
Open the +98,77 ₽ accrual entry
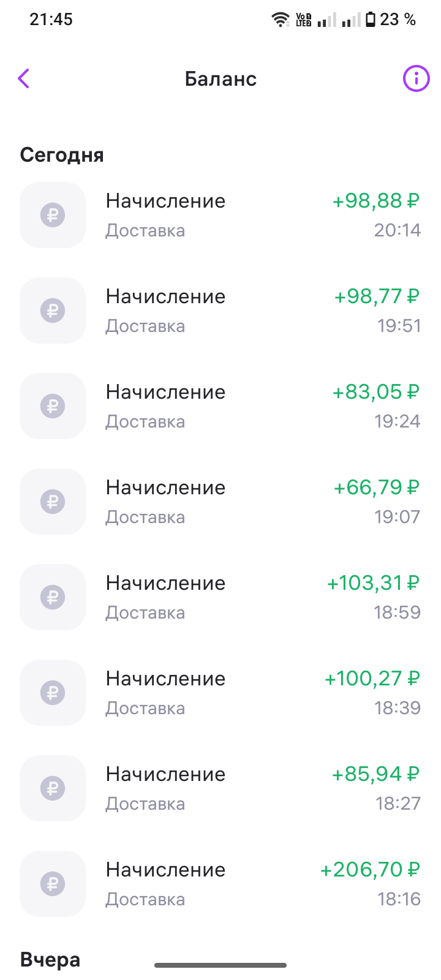(x=221, y=311)
